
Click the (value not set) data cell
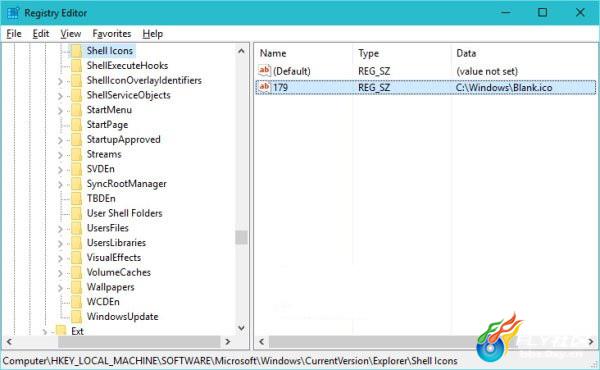click(x=487, y=71)
